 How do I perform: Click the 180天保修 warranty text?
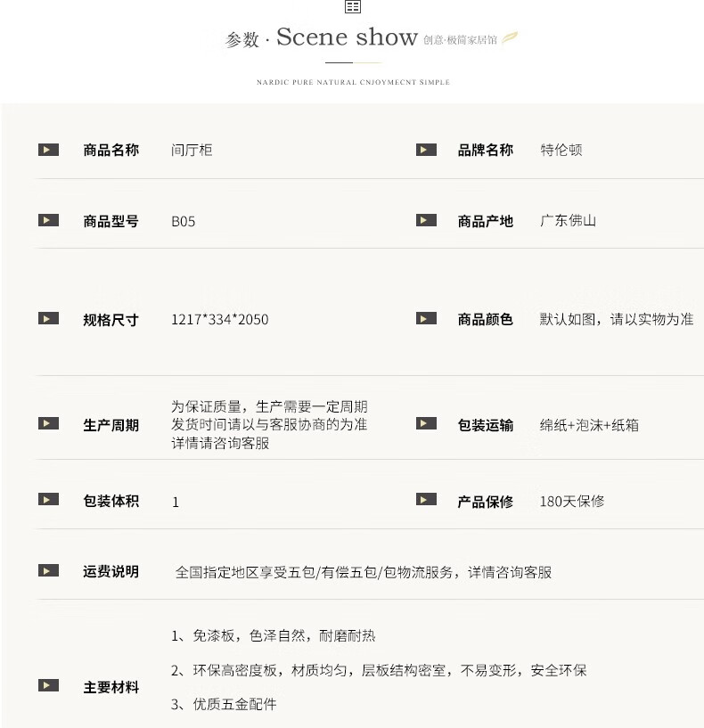pos(572,501)
